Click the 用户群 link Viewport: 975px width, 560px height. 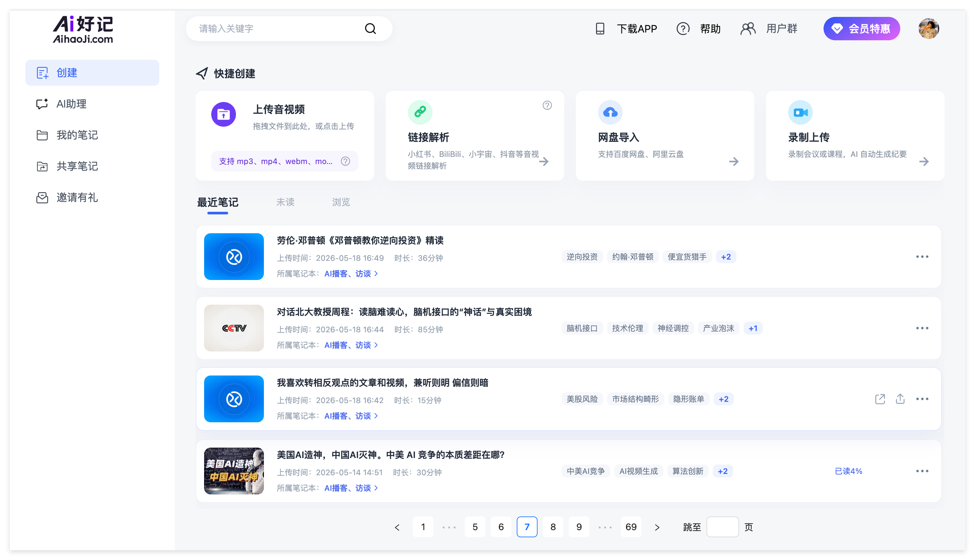tap(781, 29)
